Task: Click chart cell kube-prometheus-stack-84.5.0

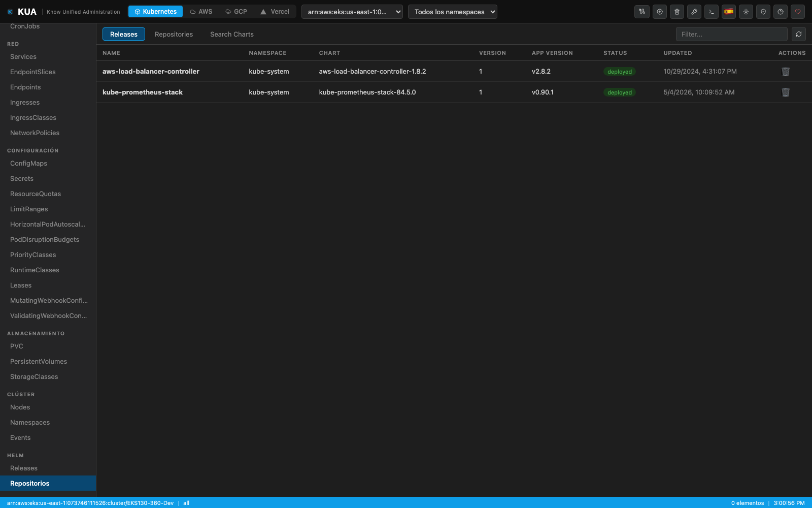Action: [367, 92]
